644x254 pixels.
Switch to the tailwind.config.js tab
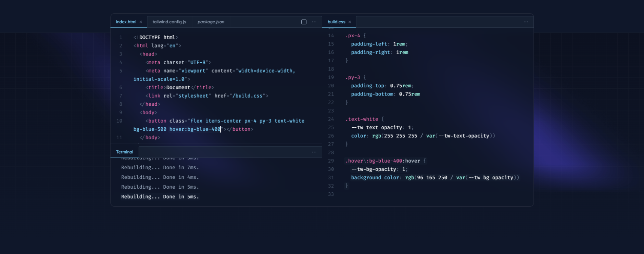click(169, 22)
